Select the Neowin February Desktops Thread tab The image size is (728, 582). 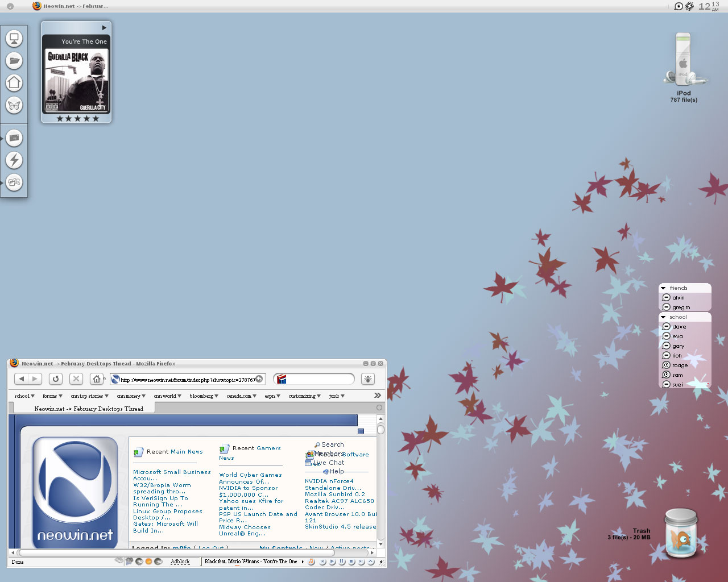point(89,409)
